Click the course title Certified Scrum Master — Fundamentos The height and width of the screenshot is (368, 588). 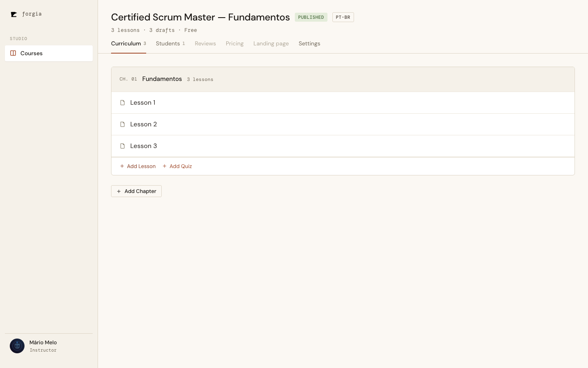click(x=200, y=17)
